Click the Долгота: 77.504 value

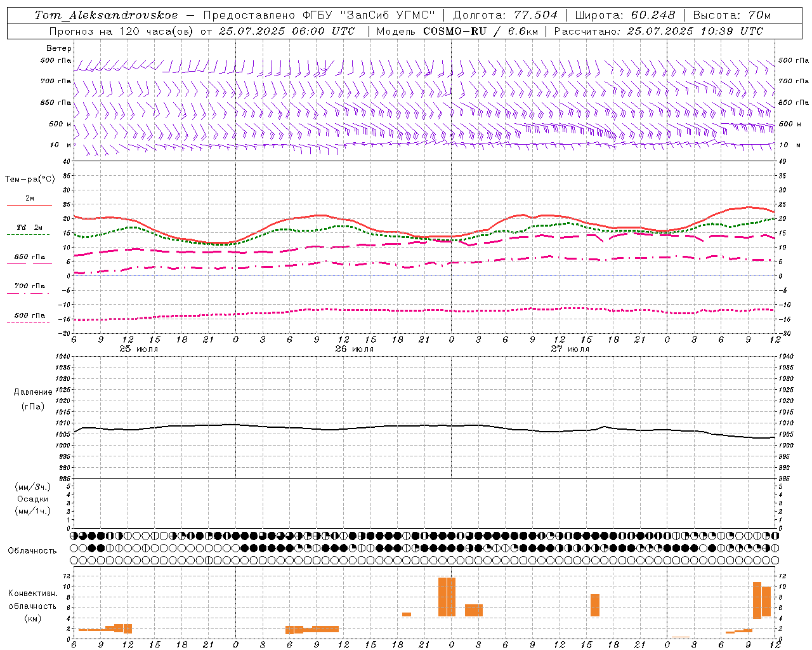[506, 15]
